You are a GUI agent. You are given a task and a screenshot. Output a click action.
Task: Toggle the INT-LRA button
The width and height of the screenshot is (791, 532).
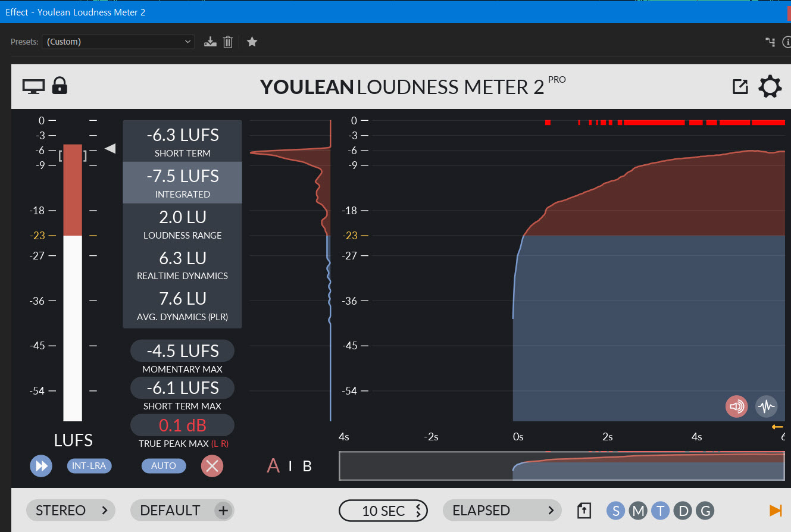tap(89, 466)
